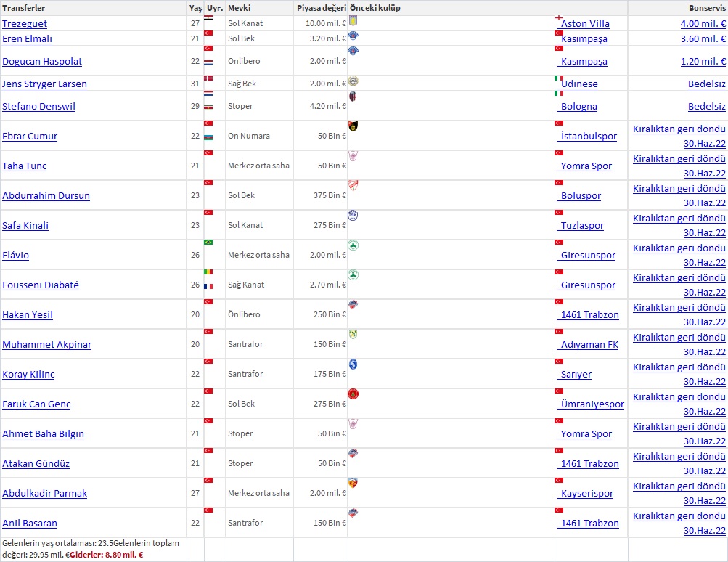Click Önceki kulüp column header
The image size is (728, 562).
click(x=375, y=8)
